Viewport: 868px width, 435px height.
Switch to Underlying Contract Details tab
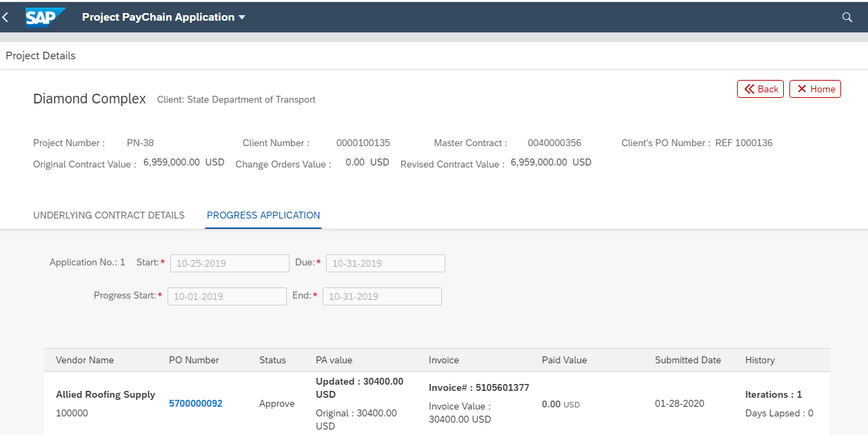(109, 215)
